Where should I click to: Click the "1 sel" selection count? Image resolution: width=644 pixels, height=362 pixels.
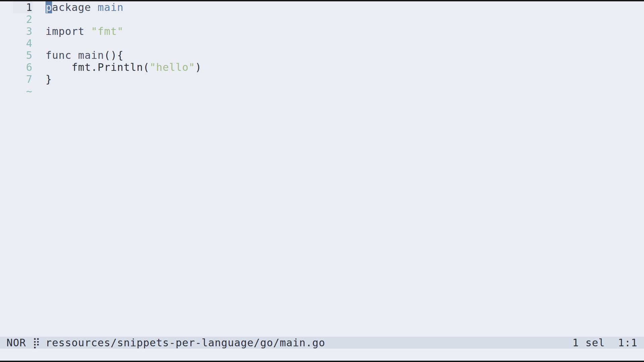pyautogui.click(x=588, y=343)
